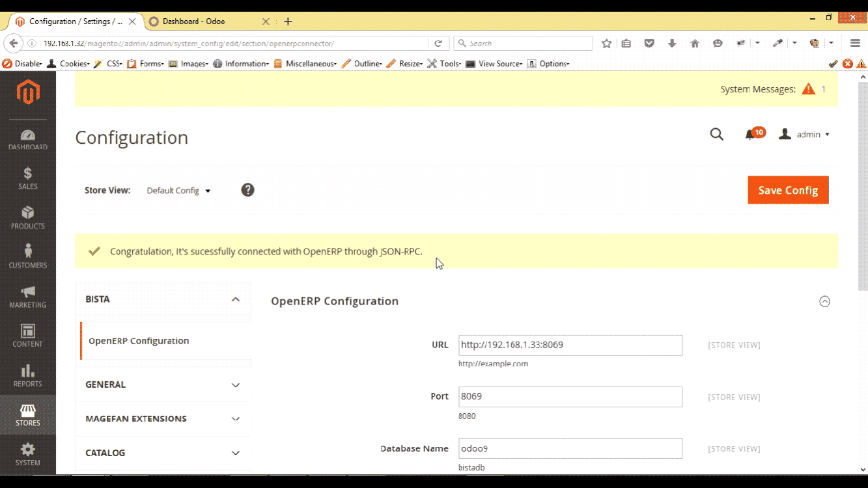Open the Sales sidebar menu
Screen dimensions: 868x488
click(x=28, y=178)
